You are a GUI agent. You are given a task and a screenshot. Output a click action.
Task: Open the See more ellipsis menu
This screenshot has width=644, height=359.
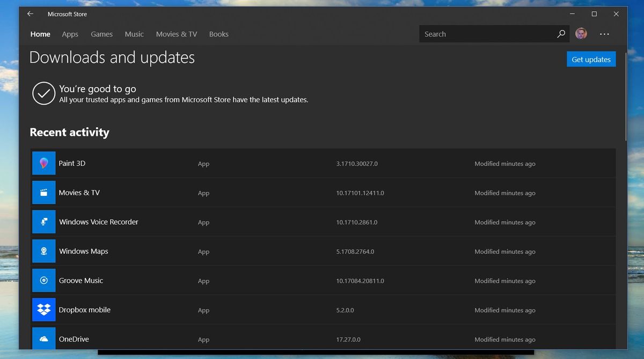pos(604,33)
